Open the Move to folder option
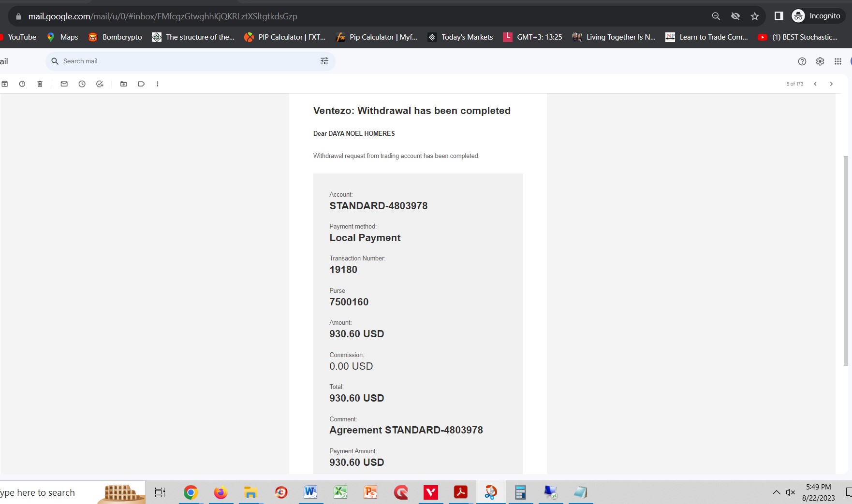The height and width of the screenshot is (504, 852). coord(124,84)
